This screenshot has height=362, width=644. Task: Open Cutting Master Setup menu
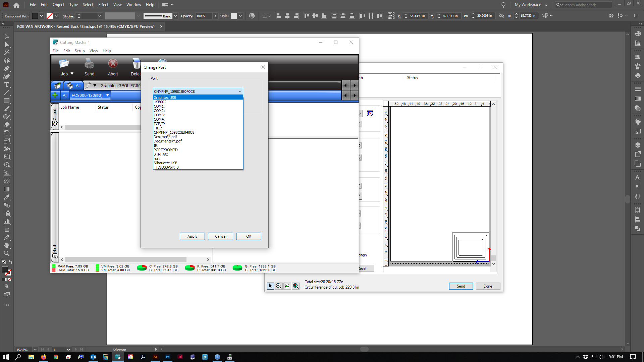coord(79,51)
